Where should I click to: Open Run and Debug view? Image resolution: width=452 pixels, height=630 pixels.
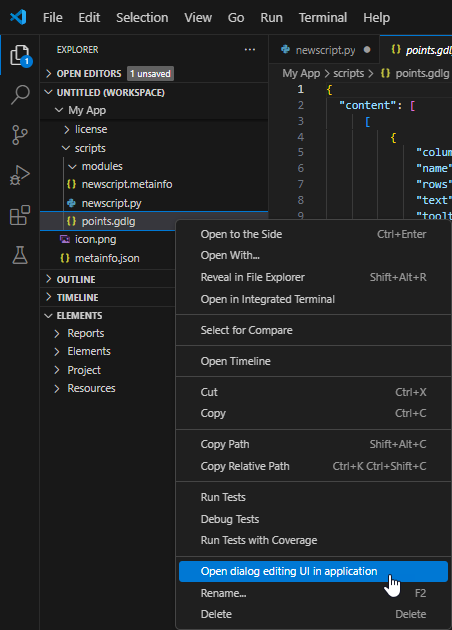click(20, 175)
